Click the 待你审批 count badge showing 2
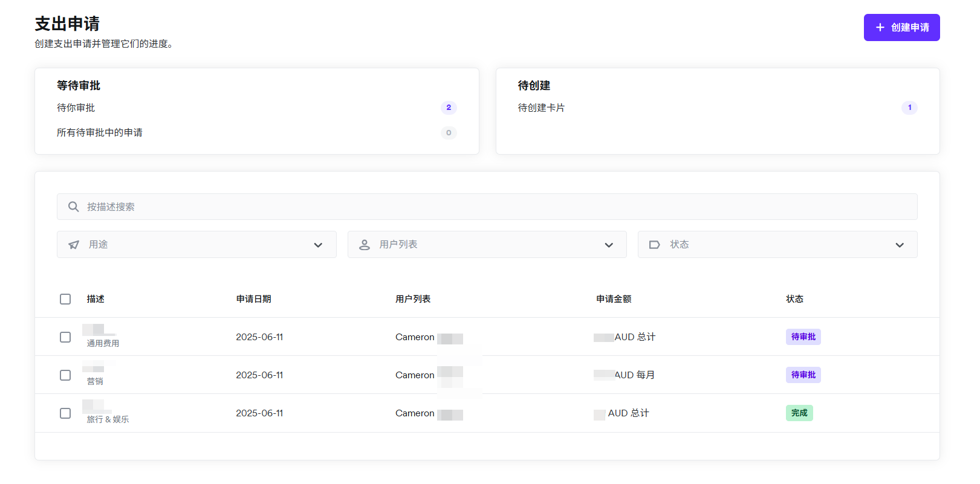The image size is (980, 484). pos(449,108)
